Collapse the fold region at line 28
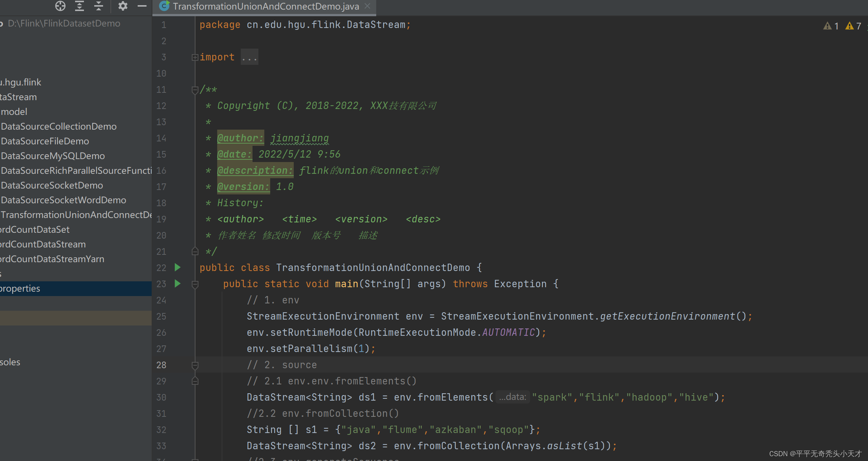 point(195,365)
